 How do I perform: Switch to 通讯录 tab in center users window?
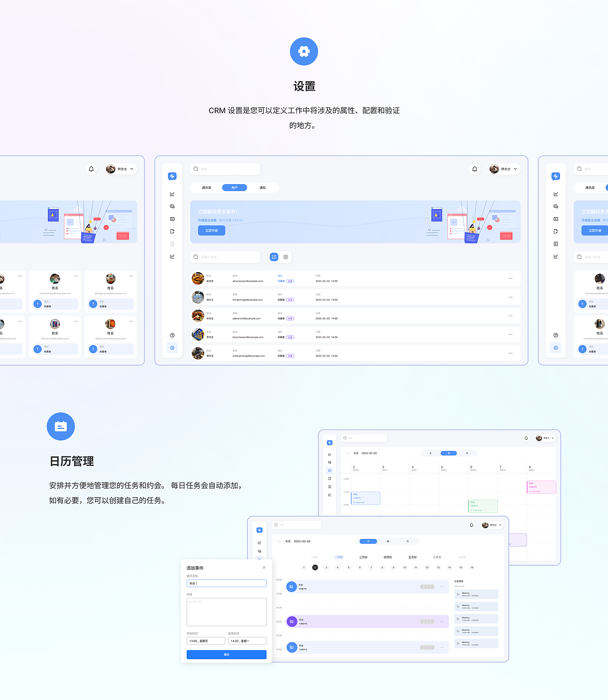click(206, 188)
